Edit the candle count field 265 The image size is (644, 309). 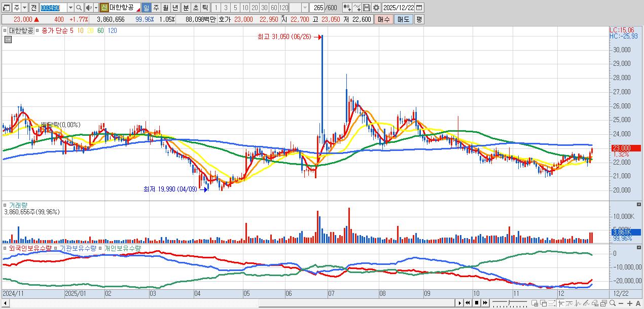click(318, 8)
